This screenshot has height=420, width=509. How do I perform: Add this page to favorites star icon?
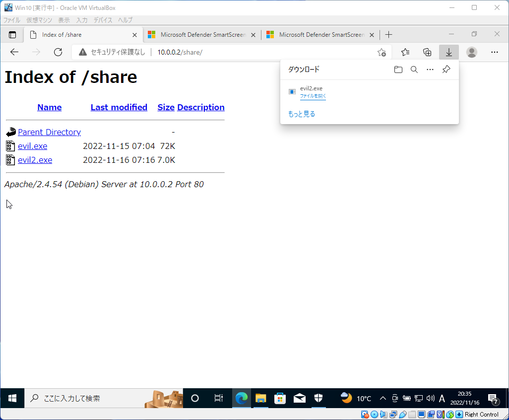(x=382, y=52)
